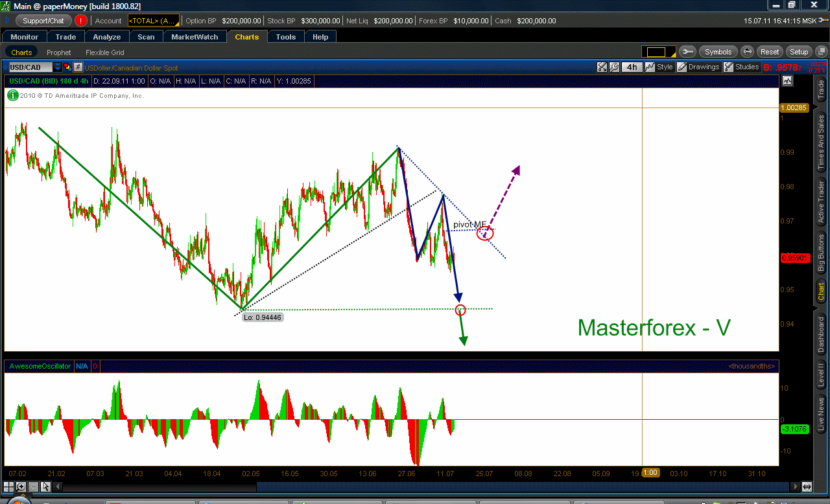The width and height of the screenshot is (830, 504).
Task: Click the flask share-studies icon
Action: [x=601, y=67]
